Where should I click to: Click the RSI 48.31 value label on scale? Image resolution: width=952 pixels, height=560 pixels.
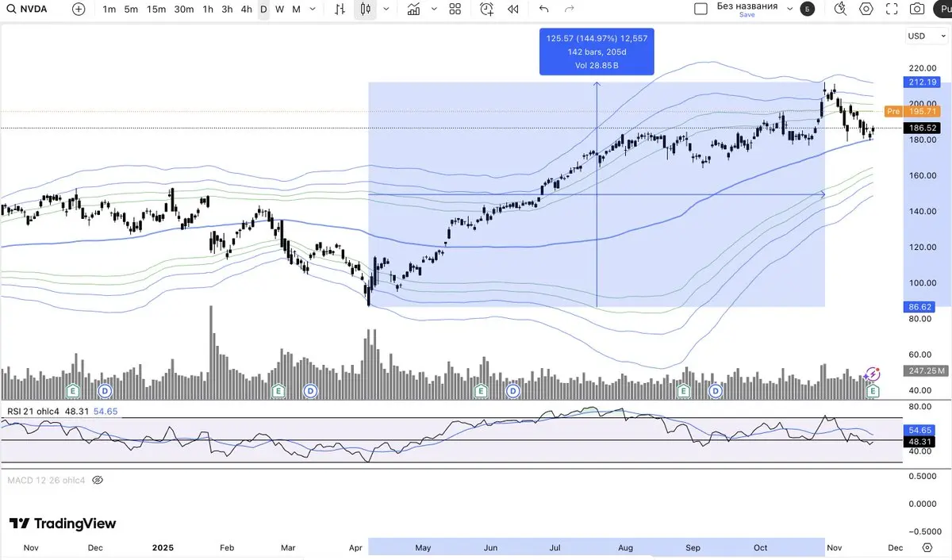[x=920, y=442]
